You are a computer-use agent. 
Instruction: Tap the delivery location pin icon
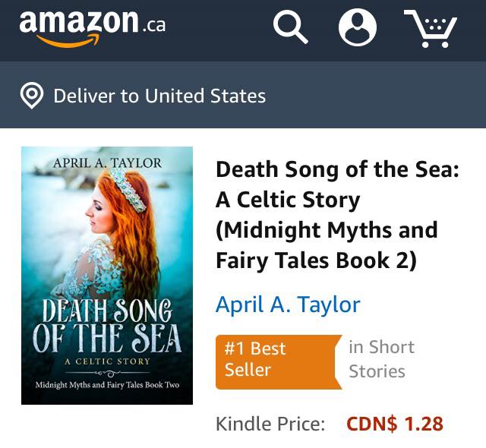coord(31,96)
